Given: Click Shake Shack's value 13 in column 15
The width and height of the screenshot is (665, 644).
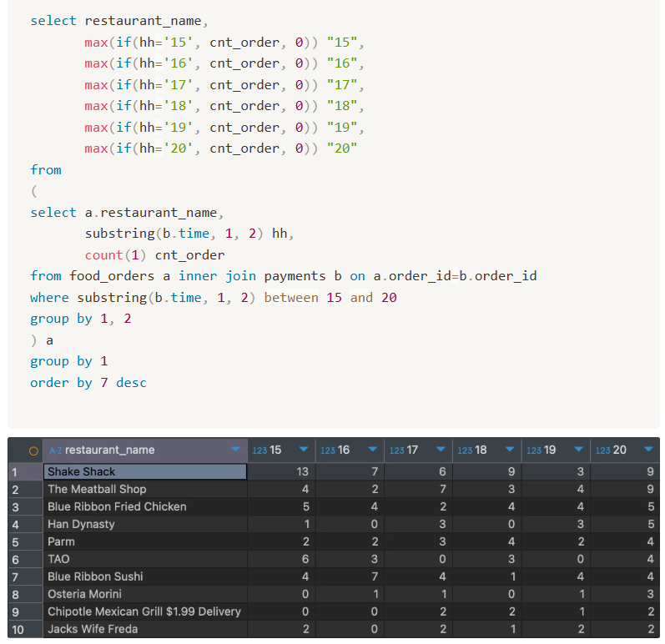Looking at the screenshot, I should (302, 471).
